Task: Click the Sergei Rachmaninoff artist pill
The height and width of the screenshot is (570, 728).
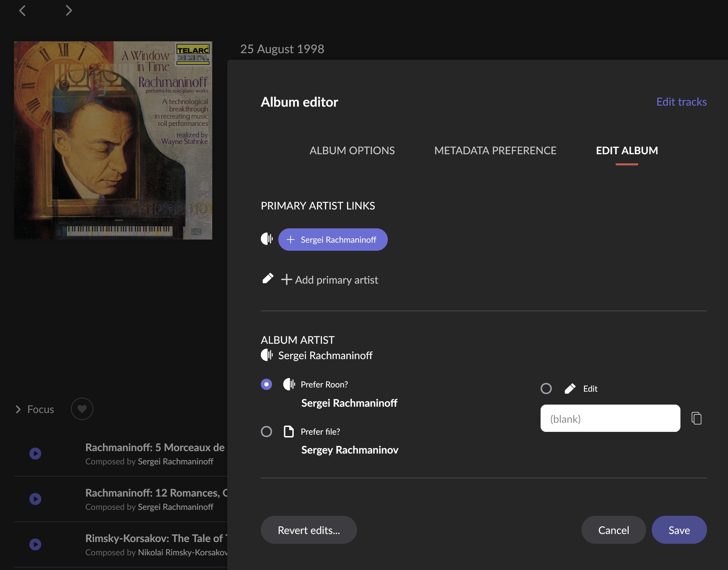Action: point(333,240)
